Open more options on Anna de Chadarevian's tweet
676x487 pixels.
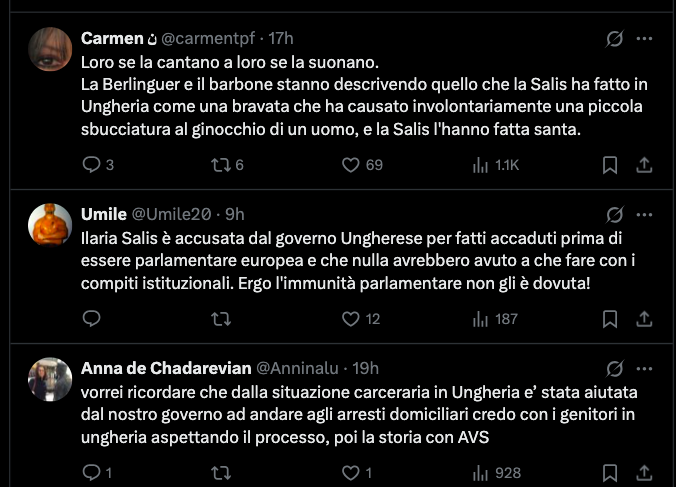pyautogui.click(x=645, y=369)
